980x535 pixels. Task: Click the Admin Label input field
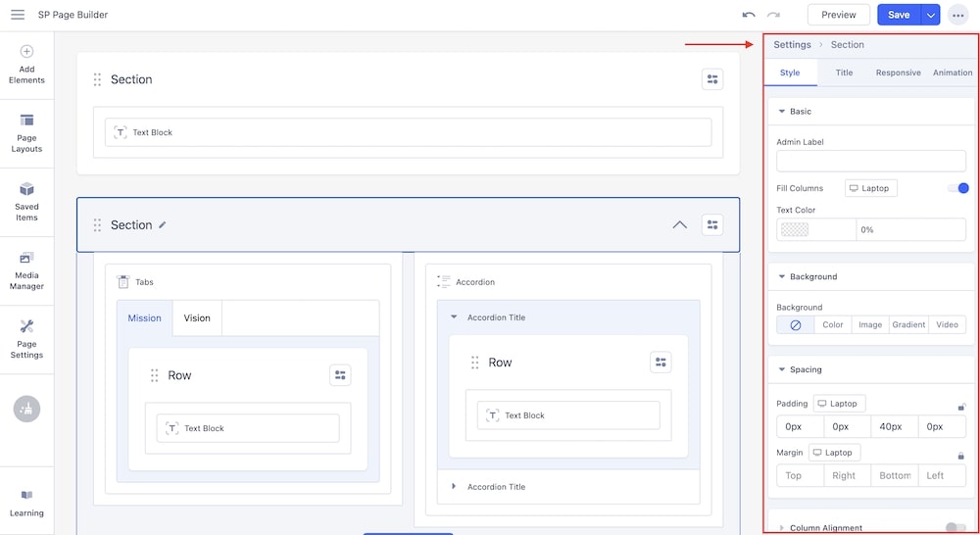point(870,162)
